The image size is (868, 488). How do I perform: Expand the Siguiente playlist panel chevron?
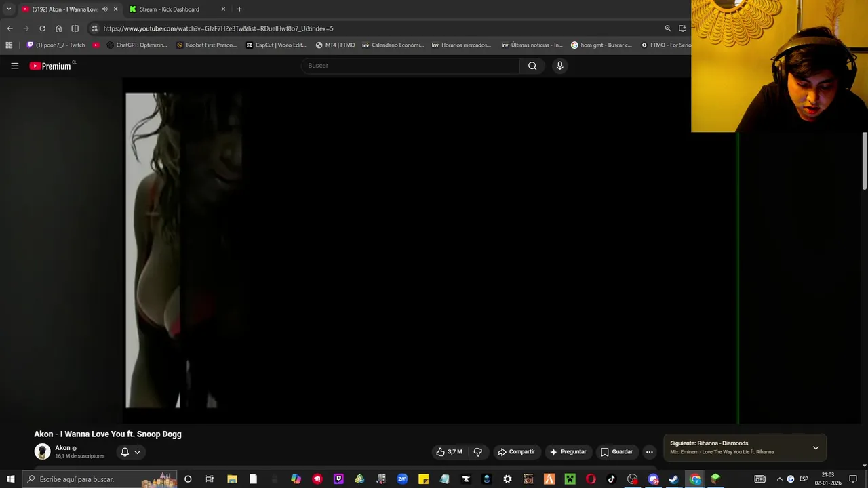(816, 448)
